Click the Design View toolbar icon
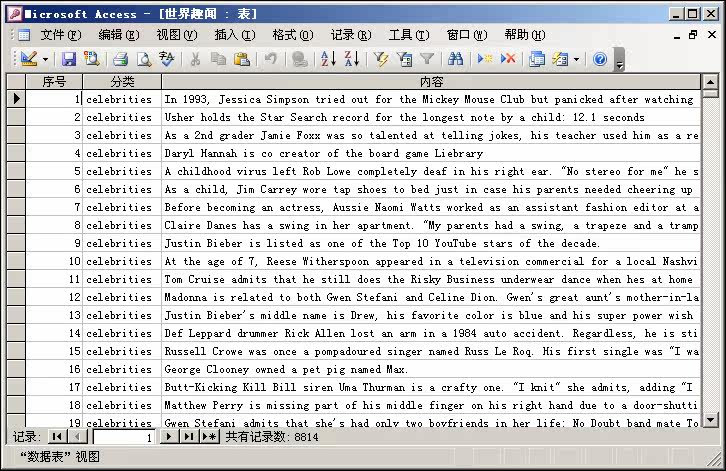The image size is (726, 471). [29, 59]
